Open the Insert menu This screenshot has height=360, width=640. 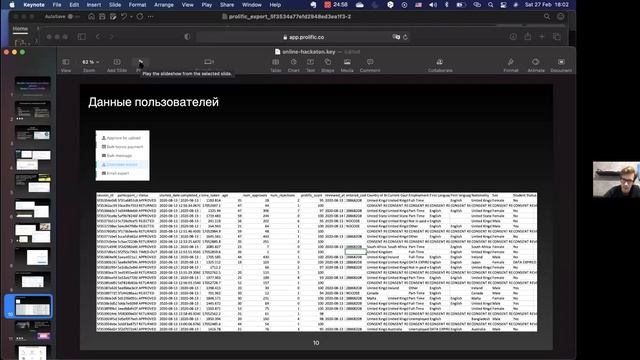tap(94, 5)
